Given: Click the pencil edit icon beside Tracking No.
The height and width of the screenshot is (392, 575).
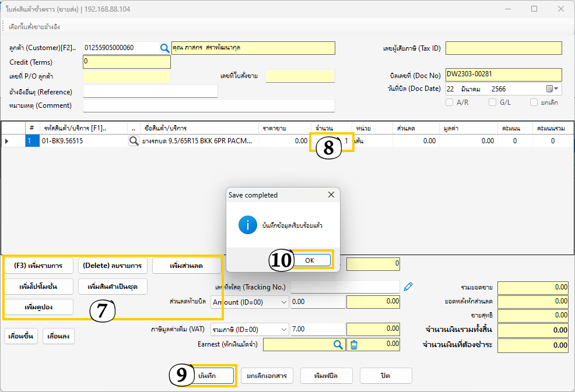Looking at the screenshot, I should pyautogui.click(x=408, y=286).
